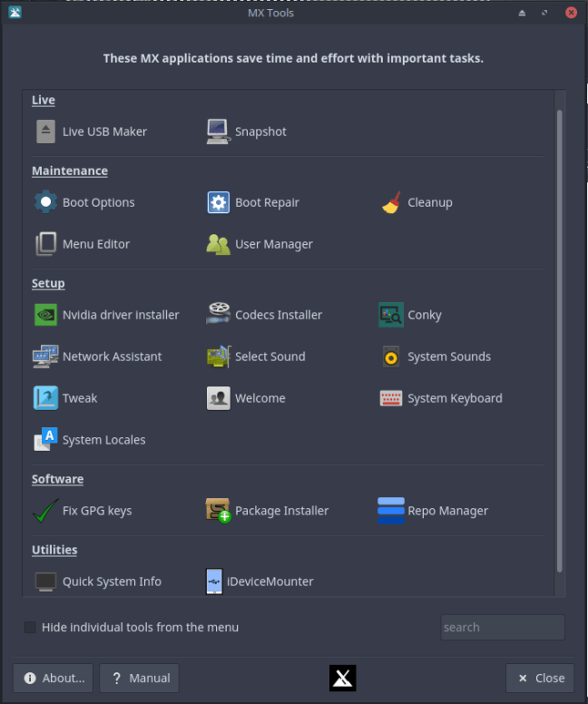588x704 pixels.
Task: Launch iDeviceMounter phone icon
Action: point(214,582)
